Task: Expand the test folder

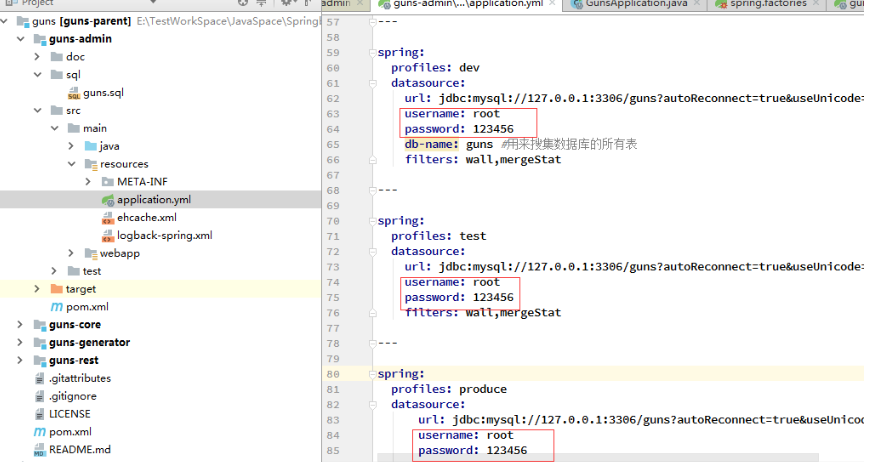Action: point(55,271)
